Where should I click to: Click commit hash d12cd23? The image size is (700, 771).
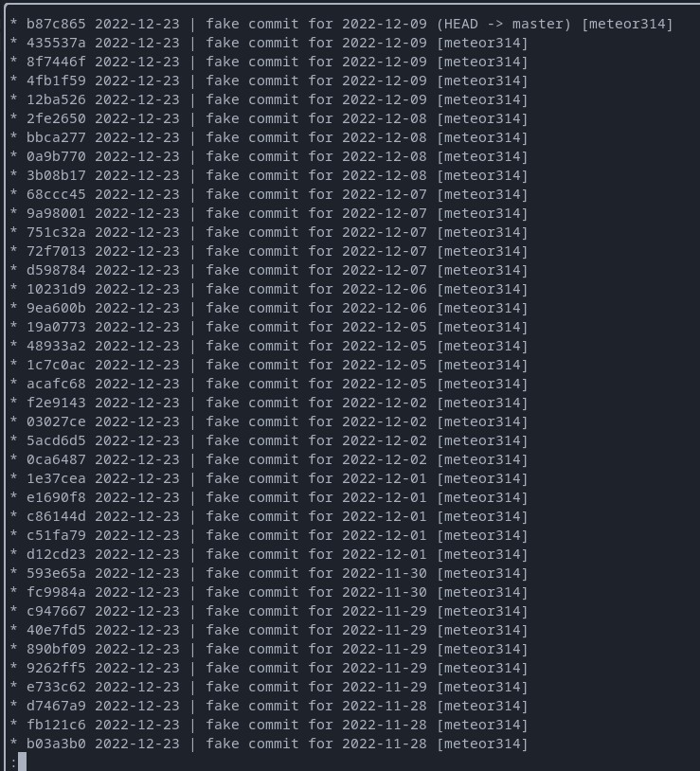pos(56,554)
